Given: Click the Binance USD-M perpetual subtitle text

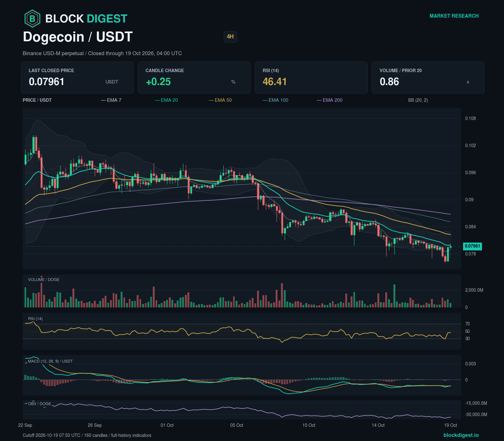Looking at the screenshot, I should point(102,53).
